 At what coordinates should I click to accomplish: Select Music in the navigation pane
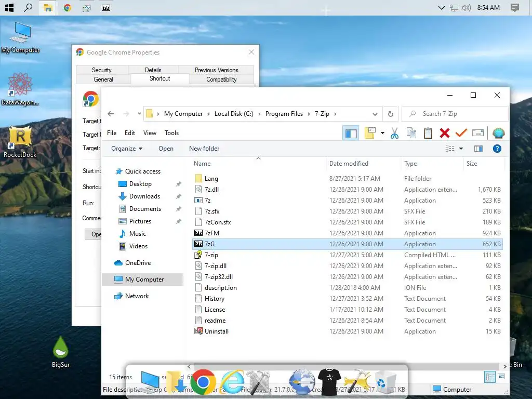(137, 234)
